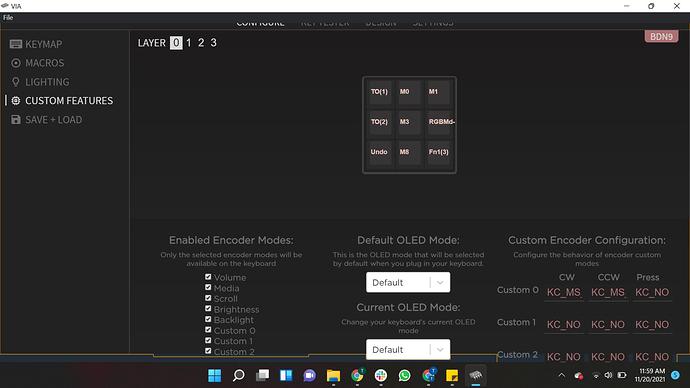Launch WhatsApp from the taskbar
The height and width of the screenshot is (388, 690).
pos(404,375)
